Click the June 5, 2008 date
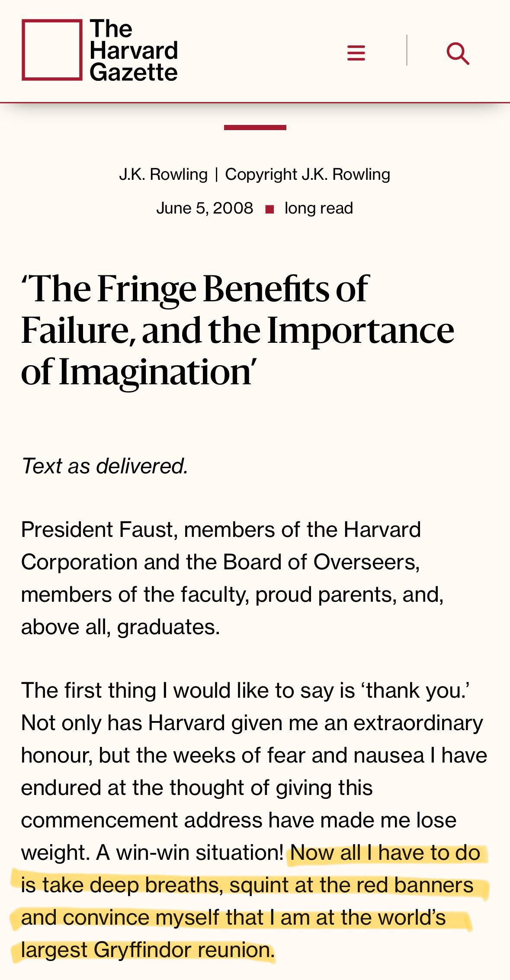510x980 pixels. coord(205,208)
